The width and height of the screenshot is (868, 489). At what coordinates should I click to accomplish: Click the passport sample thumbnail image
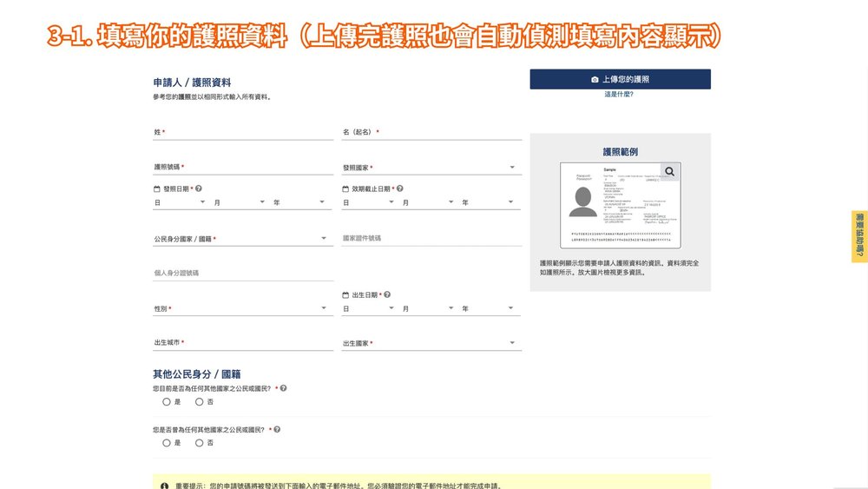tap(620, 206)
